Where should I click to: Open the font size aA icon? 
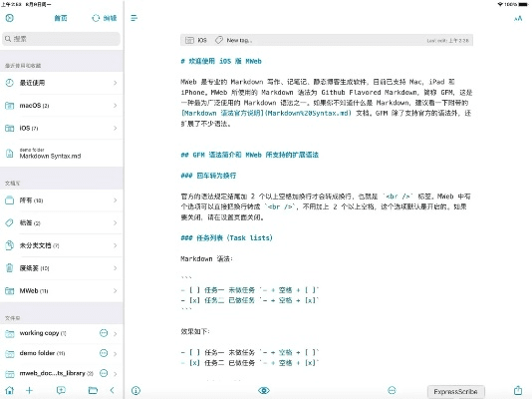coord(518,18)
